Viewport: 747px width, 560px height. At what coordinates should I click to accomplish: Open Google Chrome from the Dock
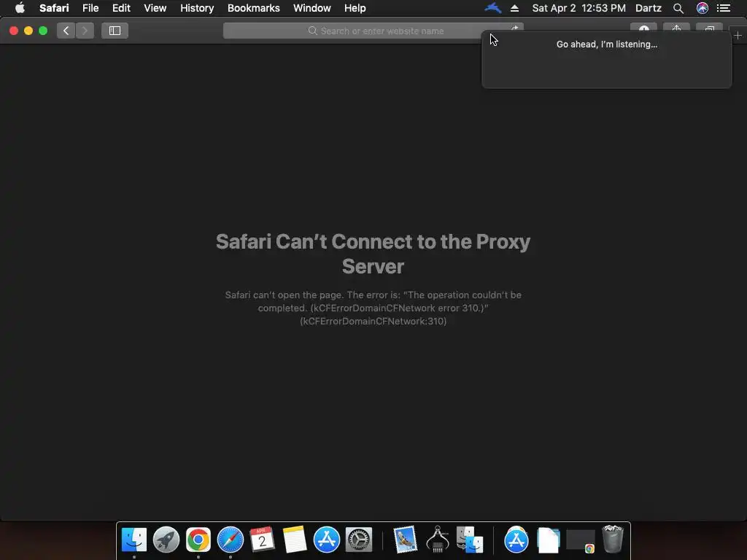tap(198, 540)
